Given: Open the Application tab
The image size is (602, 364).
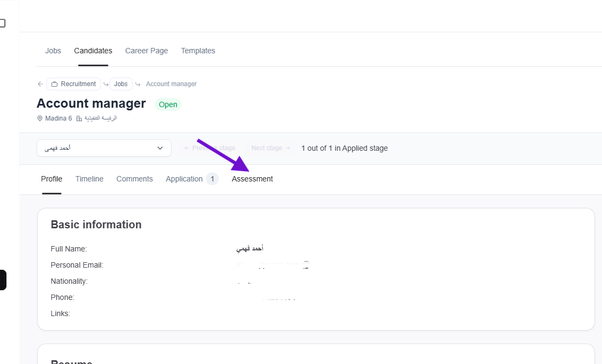Looking at the screenshot, I should click(x=184, y=179).
